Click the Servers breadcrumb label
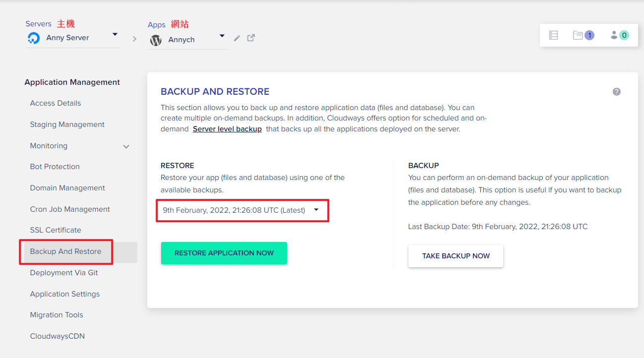This screenshot has width=644, height=358. tap(39, 24)
